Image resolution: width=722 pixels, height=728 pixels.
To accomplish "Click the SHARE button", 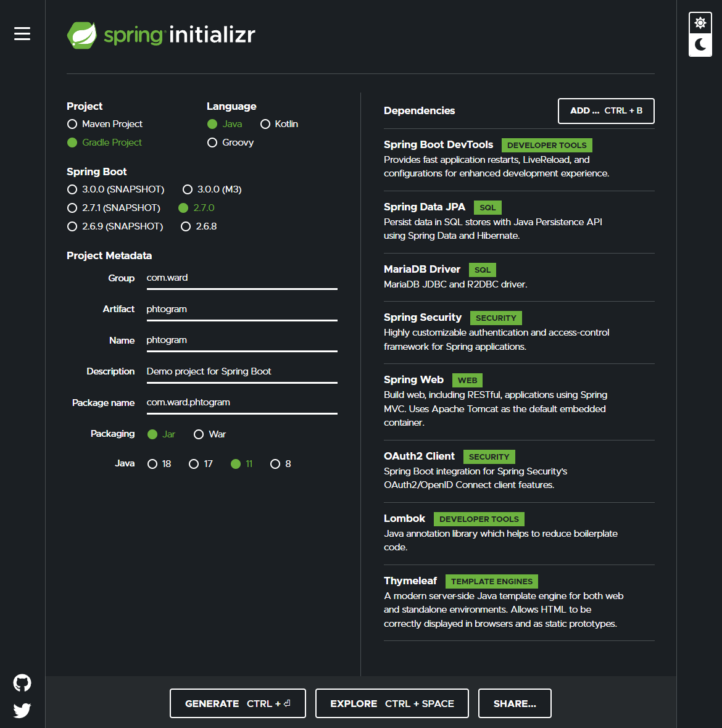I will click(x=514, y=703).
